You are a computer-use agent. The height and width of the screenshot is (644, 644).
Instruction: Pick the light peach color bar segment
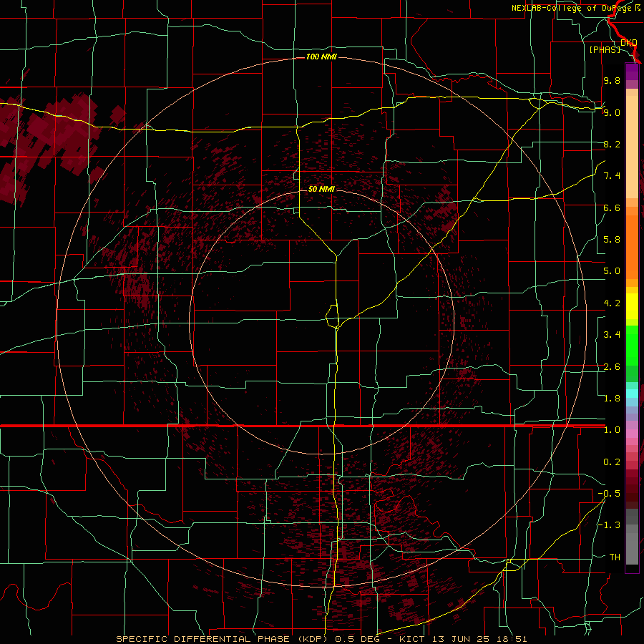(632, 148)
